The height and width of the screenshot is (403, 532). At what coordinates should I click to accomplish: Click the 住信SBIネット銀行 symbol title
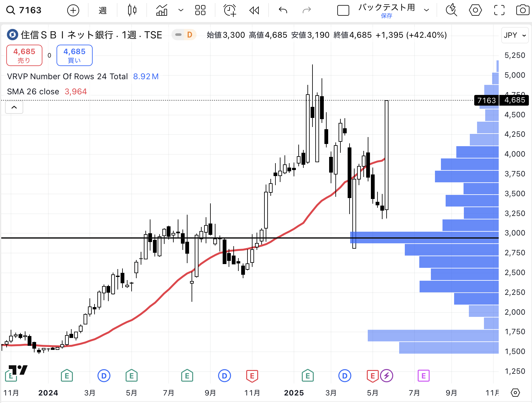click(x=91, y=35)
